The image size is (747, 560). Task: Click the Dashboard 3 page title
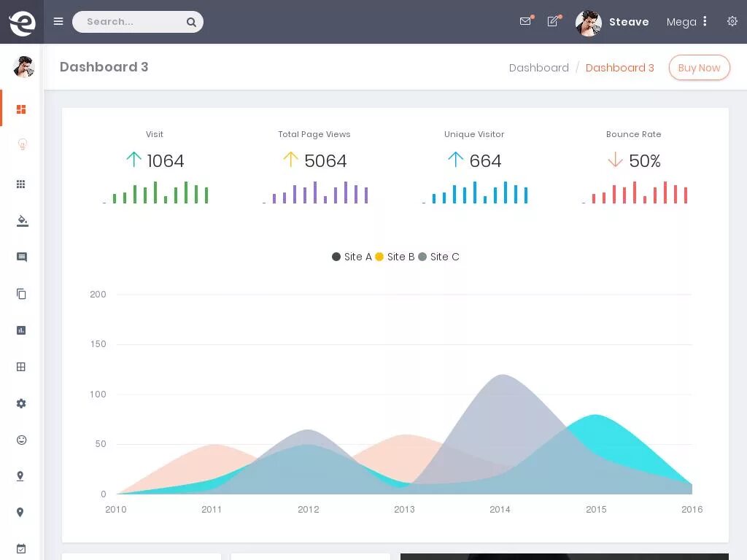104,66
